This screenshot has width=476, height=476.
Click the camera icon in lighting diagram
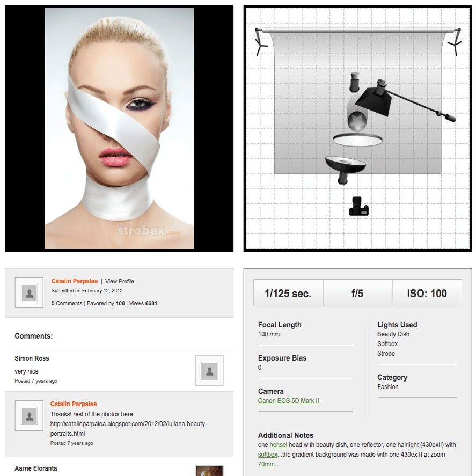[358, 207]
